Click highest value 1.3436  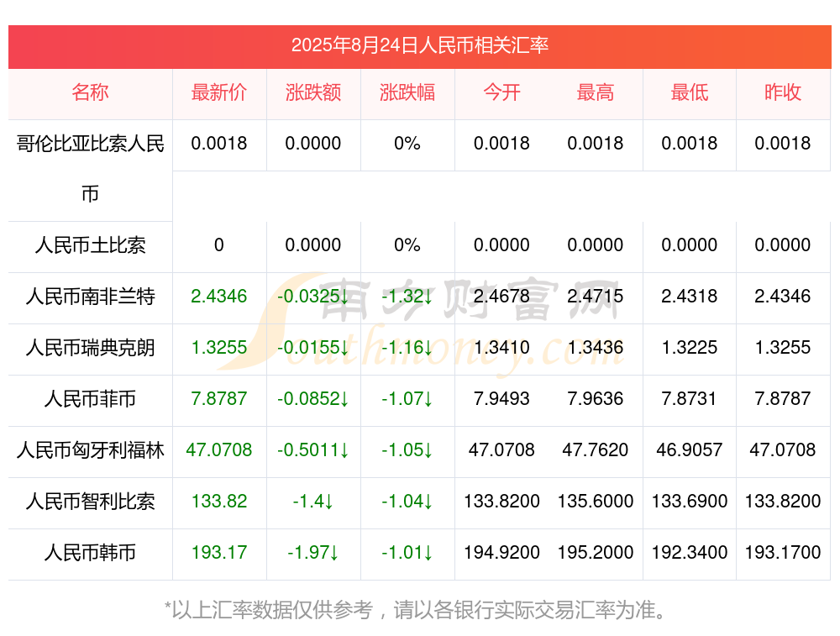[596, 348]
